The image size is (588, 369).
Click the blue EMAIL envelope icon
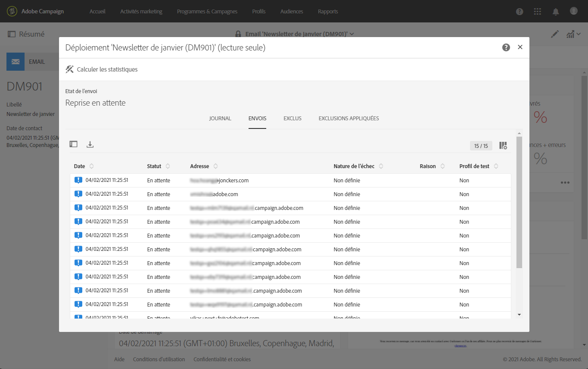pos(16,62)
